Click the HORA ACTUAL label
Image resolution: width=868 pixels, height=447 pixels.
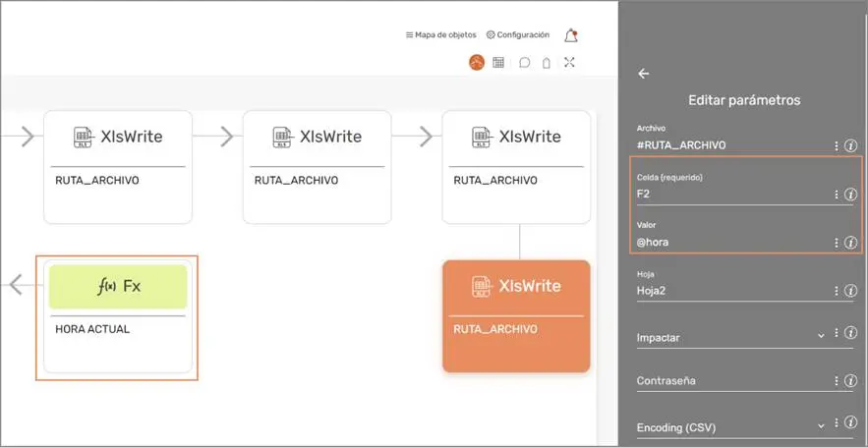(x=92, y=329)
